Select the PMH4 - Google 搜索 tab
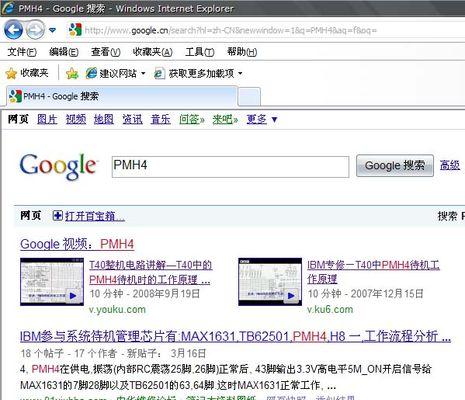This screenshot has height=400, width=465. tap(122, 96)
